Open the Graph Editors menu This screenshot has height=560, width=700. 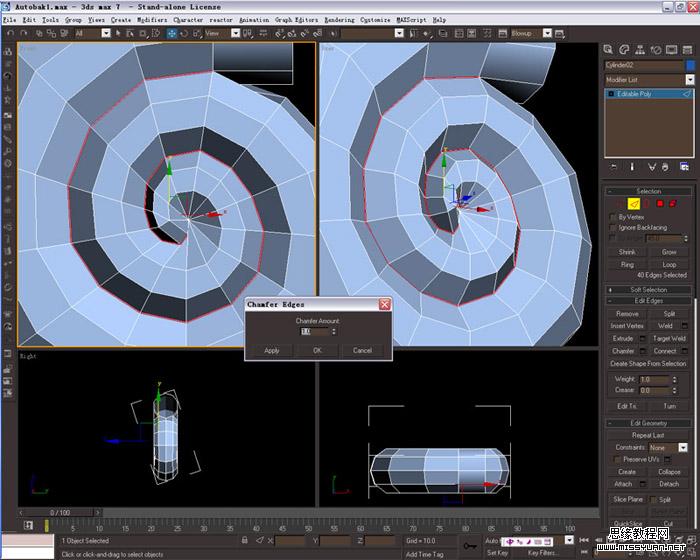click(296, 20)
